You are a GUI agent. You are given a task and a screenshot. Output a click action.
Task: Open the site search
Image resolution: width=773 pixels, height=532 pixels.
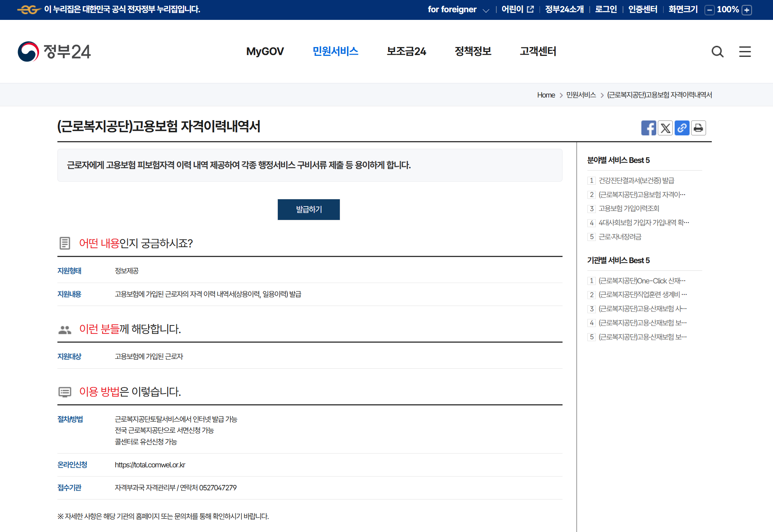pyautogui.click(x=718, y=52)
